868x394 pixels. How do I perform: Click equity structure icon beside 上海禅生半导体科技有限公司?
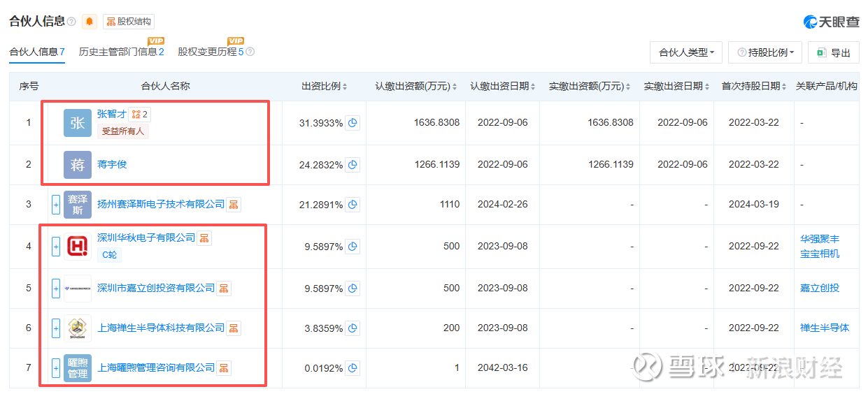[234, 328]
